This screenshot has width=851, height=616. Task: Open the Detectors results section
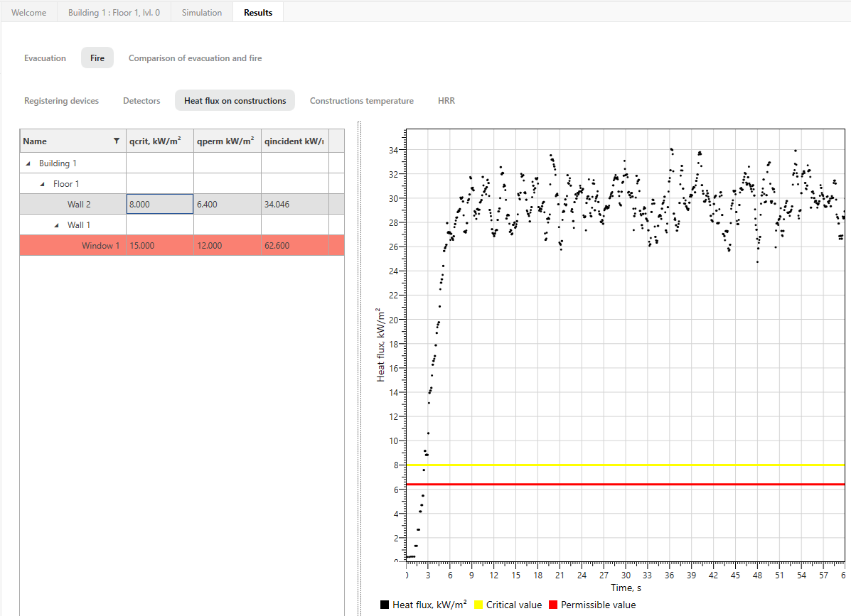pos(141,100)
